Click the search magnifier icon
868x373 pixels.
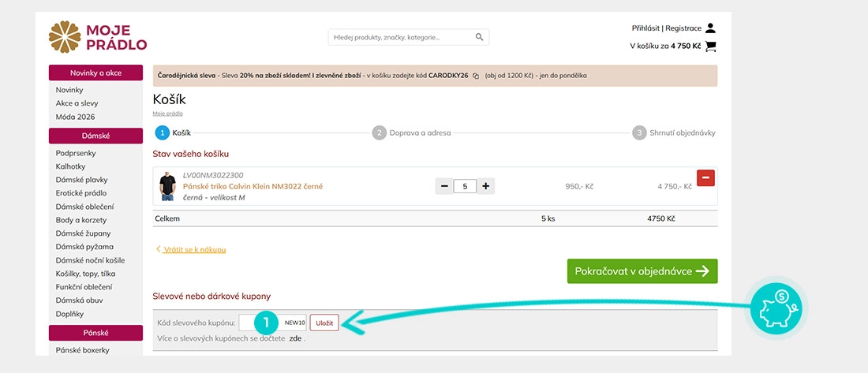[480, 37]
